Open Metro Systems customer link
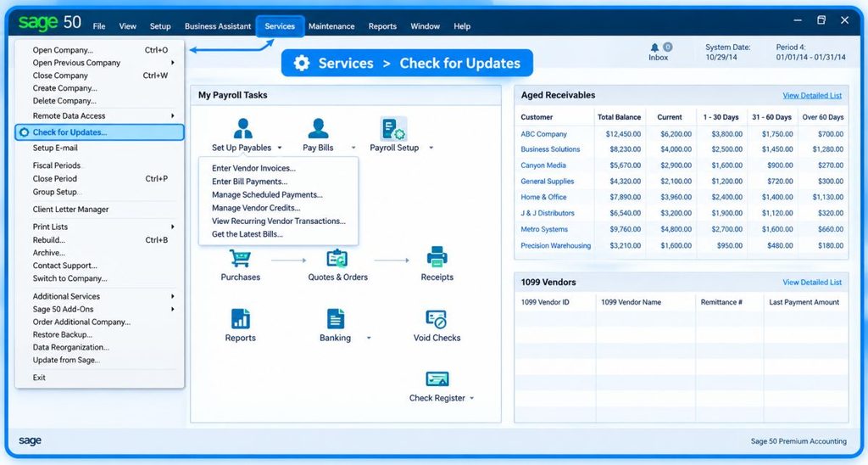Viewport: 868px width, 465px height. coord(544,229)
